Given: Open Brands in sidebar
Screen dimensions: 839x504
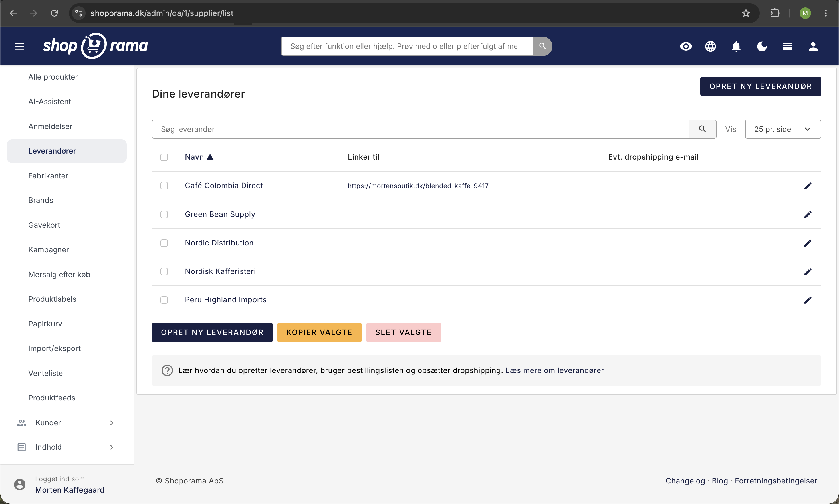Looking at the screenshot, I should pos(41,200).
